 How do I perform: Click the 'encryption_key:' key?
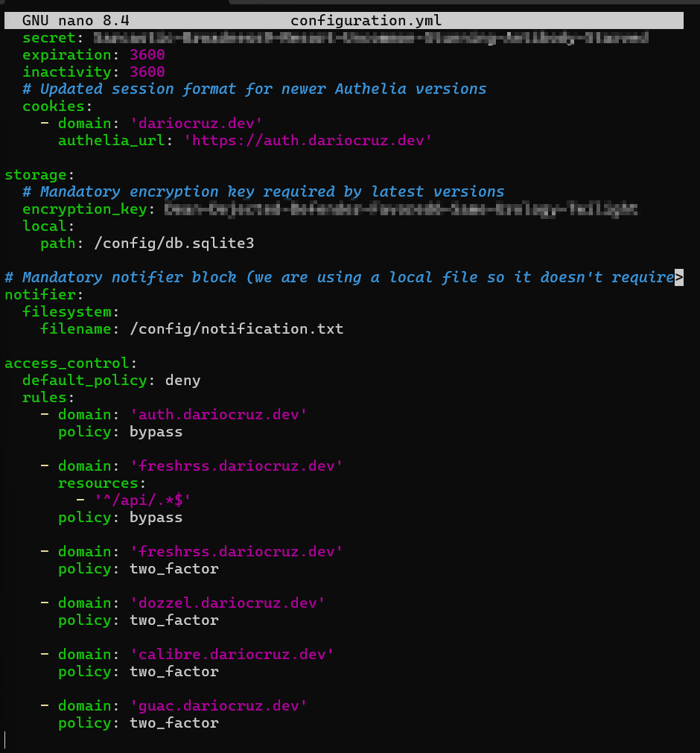[x=89, y=209]
